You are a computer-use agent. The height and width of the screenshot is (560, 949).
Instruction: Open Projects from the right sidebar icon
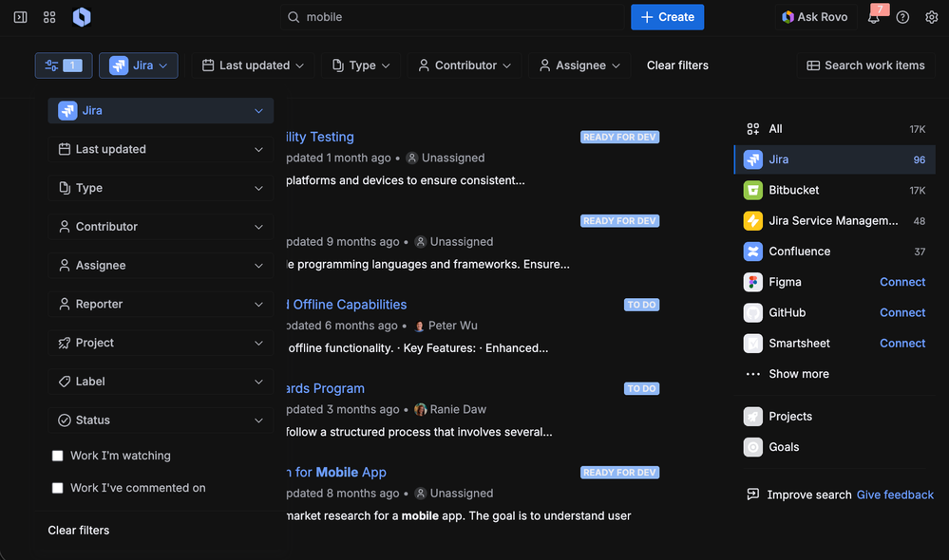[x=754, y=416]
